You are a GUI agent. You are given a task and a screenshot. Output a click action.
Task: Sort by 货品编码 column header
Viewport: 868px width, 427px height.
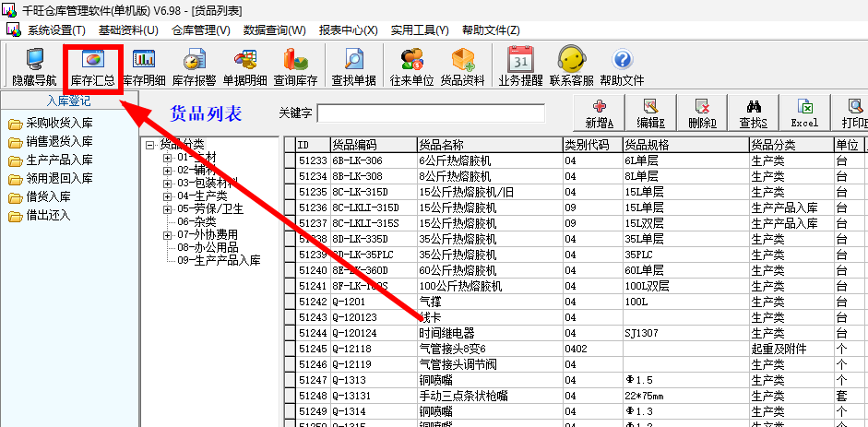click(374, 145)
